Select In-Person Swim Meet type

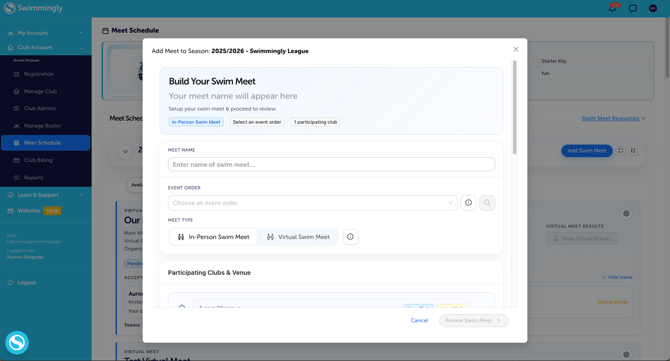213,237
